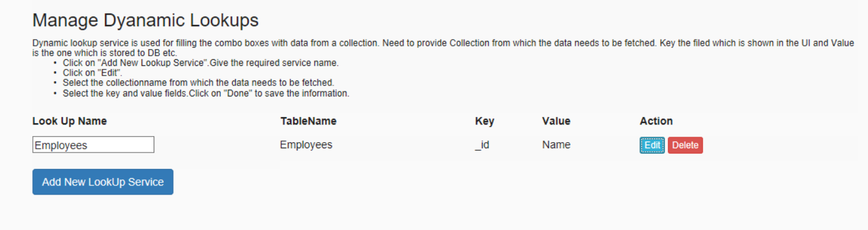The height and width of the screenshot is (230, 868).
Task: Click the Look Up Name column header
Action: [x=69, y=121]
